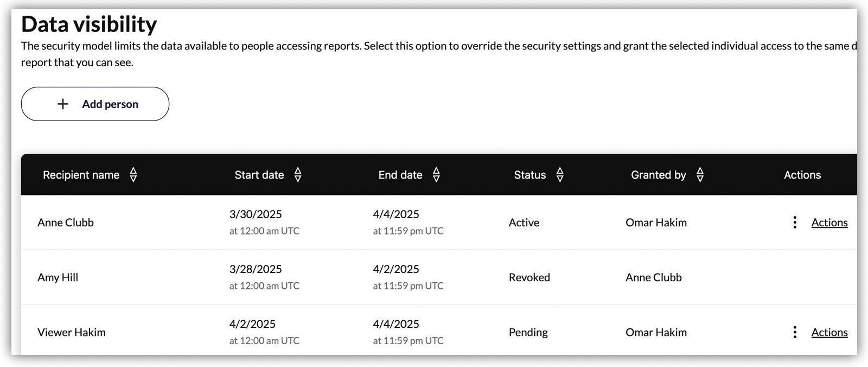Click the Pending status cell
The width and height of the screenshot is (868, 367).
(x=528, y=332)
